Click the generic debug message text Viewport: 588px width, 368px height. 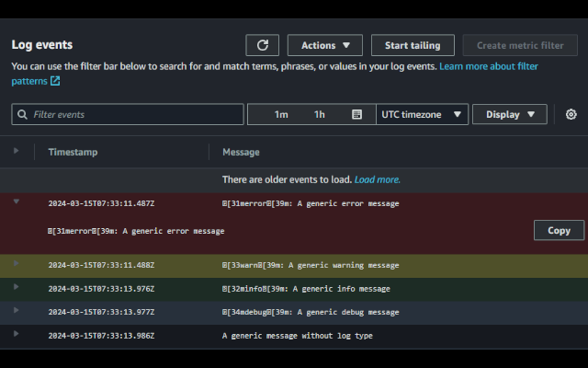[x=311, y=312]
